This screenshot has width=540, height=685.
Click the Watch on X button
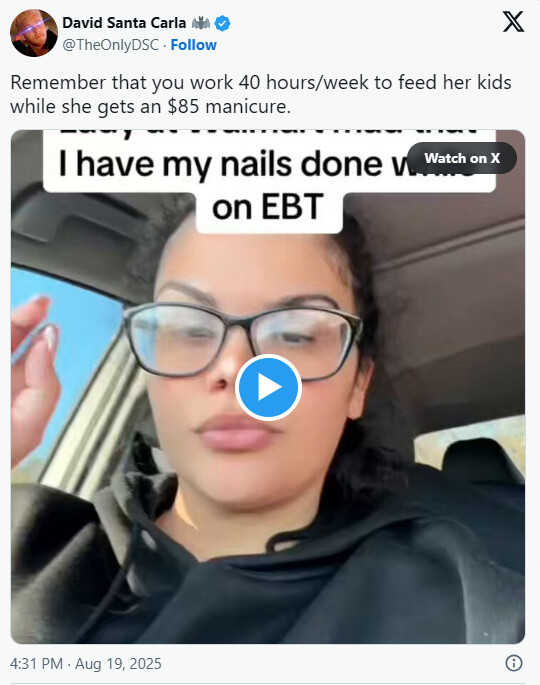pyautogui.click(x=462, y=158)
